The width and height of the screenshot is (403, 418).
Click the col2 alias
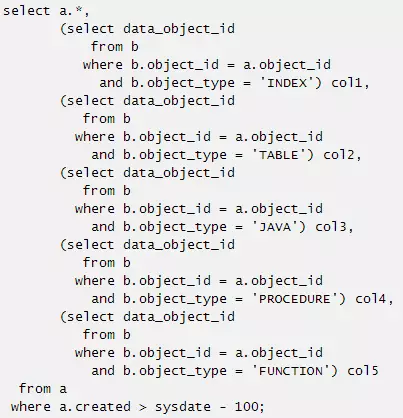coord(339,155)
